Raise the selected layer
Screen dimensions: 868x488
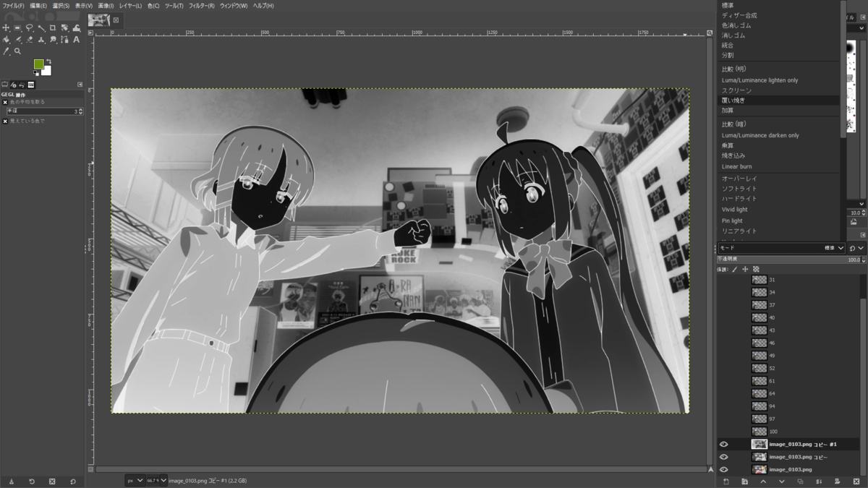(x=763, y=481)
